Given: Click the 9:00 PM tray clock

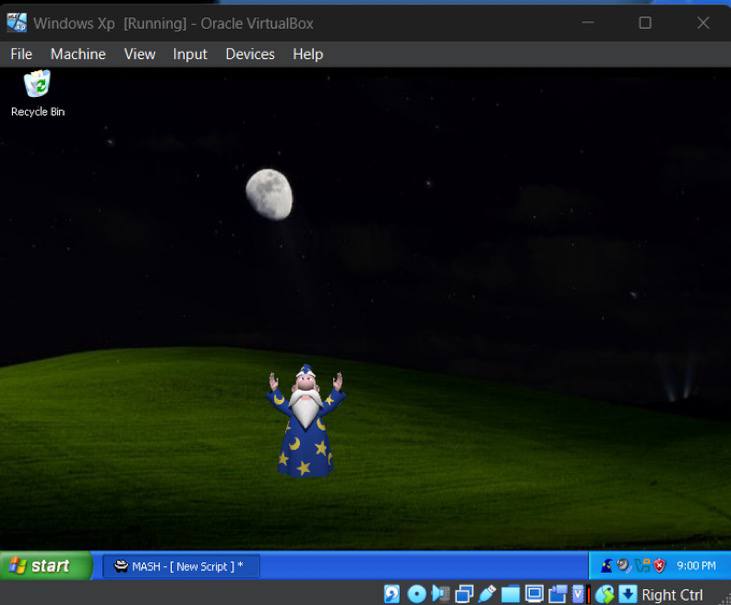Looking at the screenshot, I should (696, 565).
